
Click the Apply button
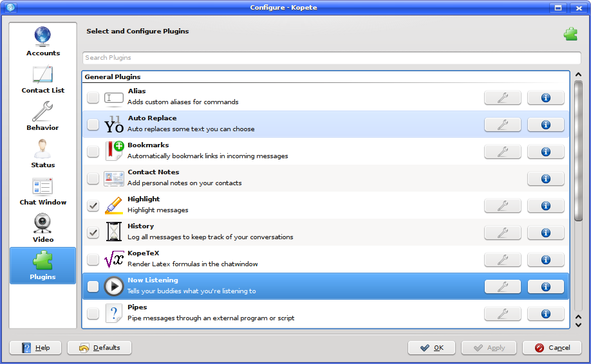point(489,347)
